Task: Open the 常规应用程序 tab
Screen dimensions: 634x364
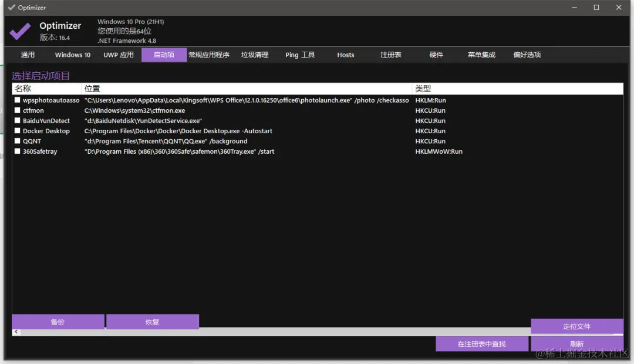Action: (209, 55)
